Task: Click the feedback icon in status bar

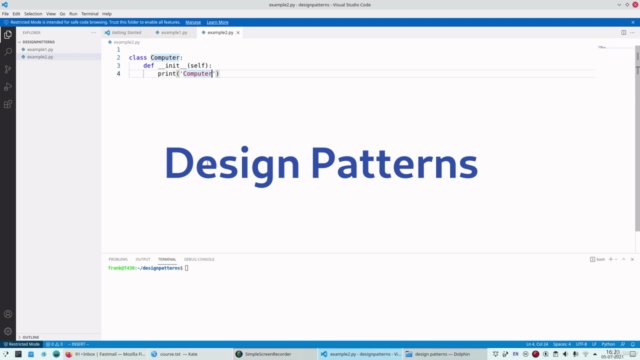Action: 622,344
